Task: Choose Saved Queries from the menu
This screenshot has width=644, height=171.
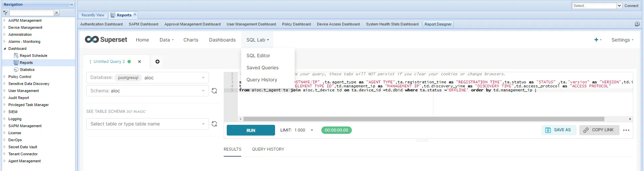Action: (263, 68)
